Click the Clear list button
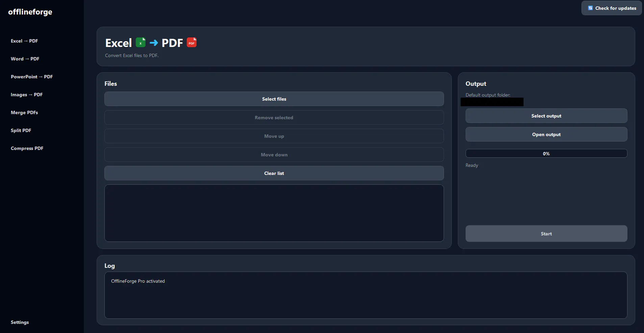Viewport: 644px width, 333px height. 274,173
